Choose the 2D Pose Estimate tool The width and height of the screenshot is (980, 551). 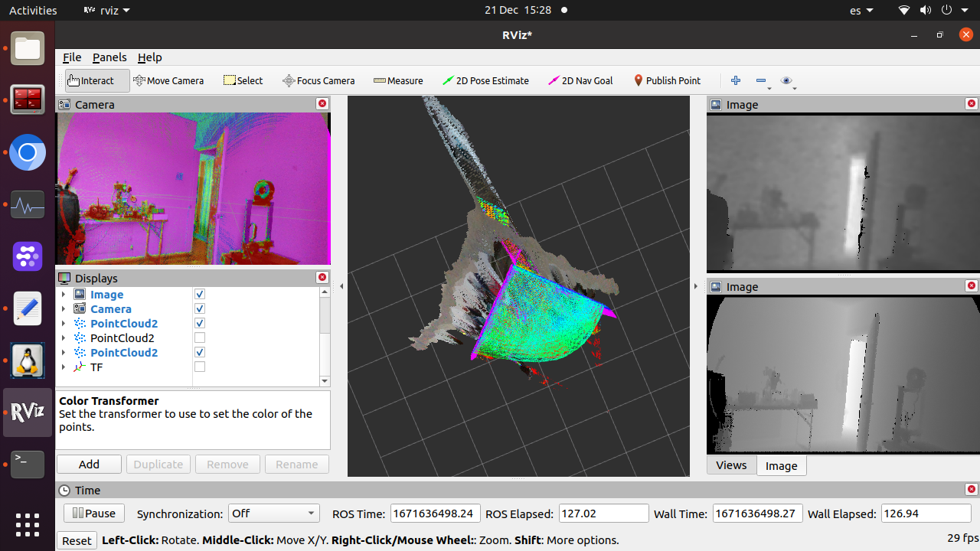click(x=485, y=80)
